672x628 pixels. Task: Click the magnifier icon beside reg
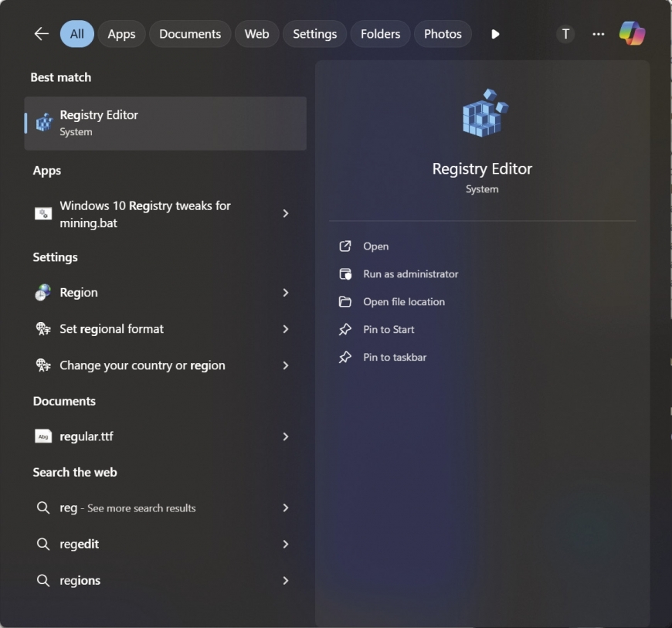click(42, 507)
